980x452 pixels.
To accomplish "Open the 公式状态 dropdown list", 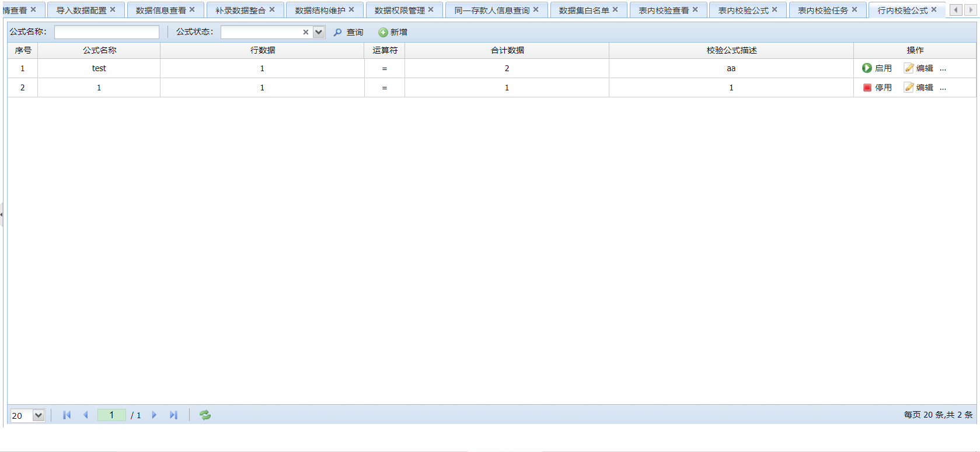I will coord(319,33).
